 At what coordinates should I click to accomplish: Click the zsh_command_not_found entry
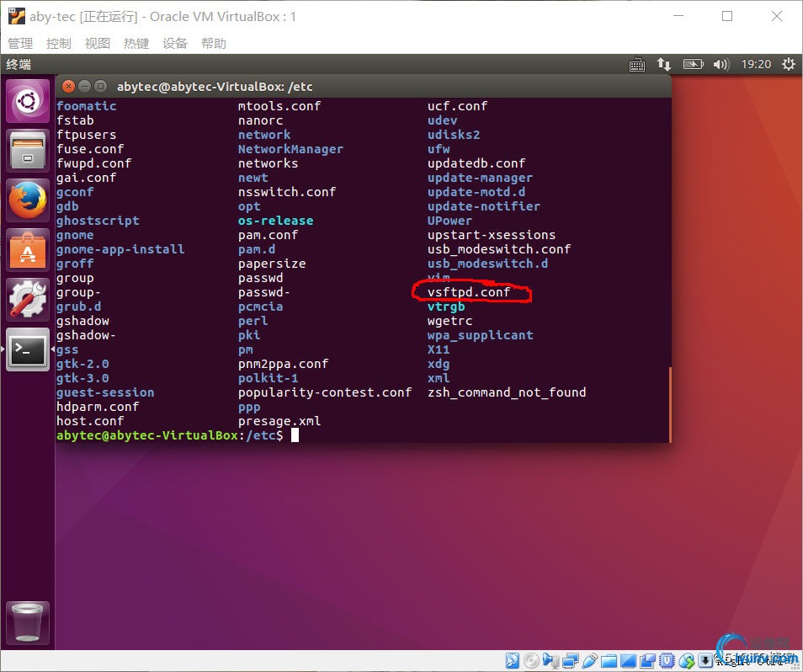(507, 393)
